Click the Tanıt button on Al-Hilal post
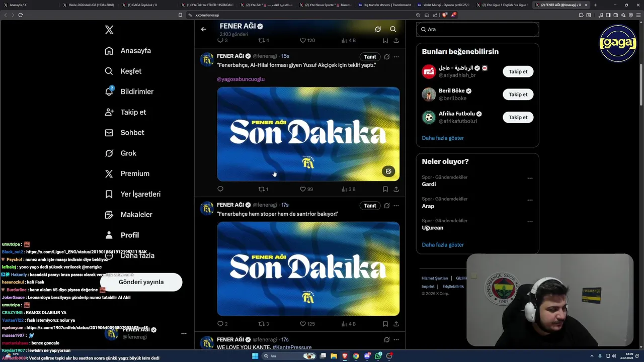The height and width of the screenshot is (362, 644). tap(370, 57)
